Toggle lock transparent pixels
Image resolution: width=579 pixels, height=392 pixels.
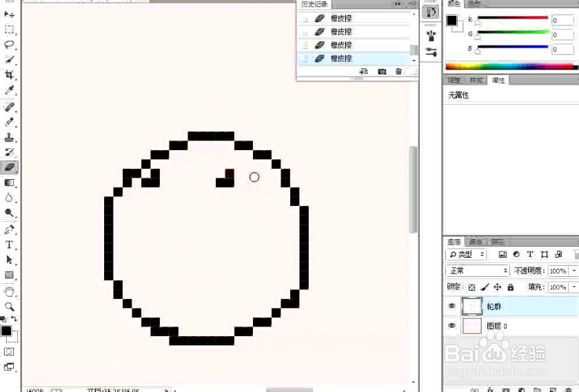(472, 287)
